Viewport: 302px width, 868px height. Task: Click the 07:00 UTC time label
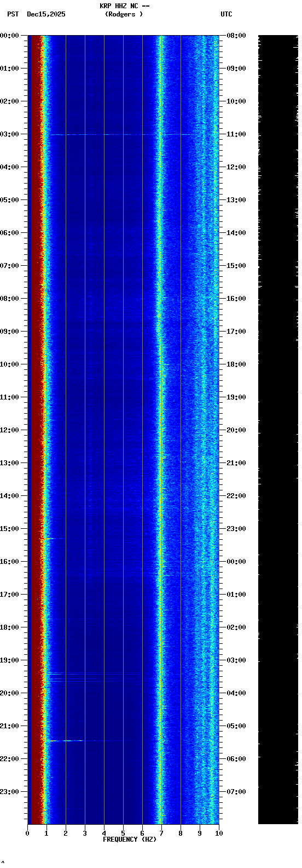pyautogui.click(x=236, y=792)
